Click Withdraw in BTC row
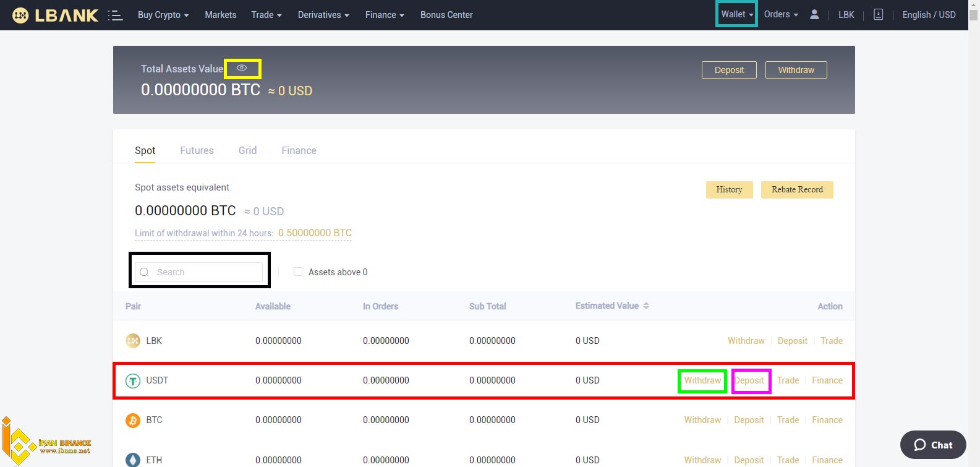 click(702, 420)
